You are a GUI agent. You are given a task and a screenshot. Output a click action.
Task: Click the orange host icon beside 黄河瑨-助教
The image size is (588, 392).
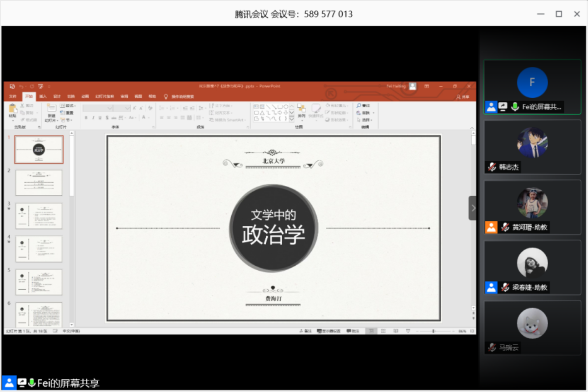click(x=491, y=227)
